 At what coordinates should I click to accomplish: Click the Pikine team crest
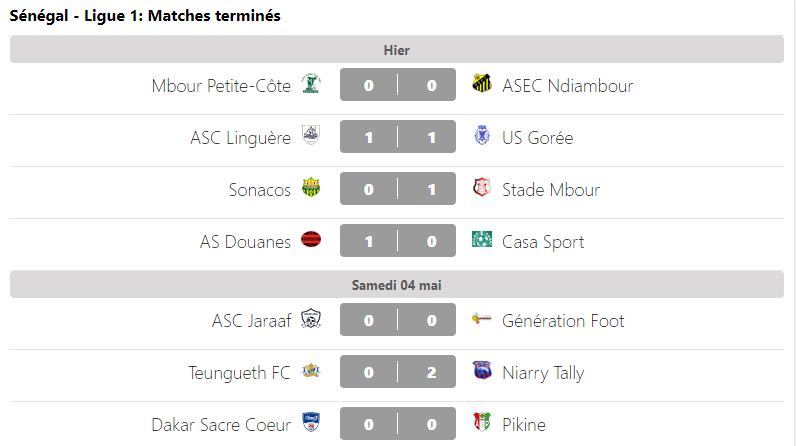[482, 424]
